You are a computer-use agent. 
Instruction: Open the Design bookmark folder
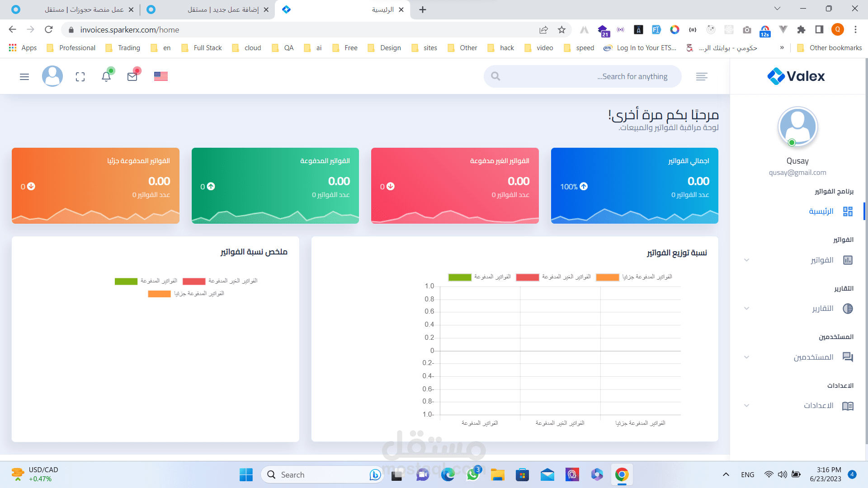click(x=384, y=48)
